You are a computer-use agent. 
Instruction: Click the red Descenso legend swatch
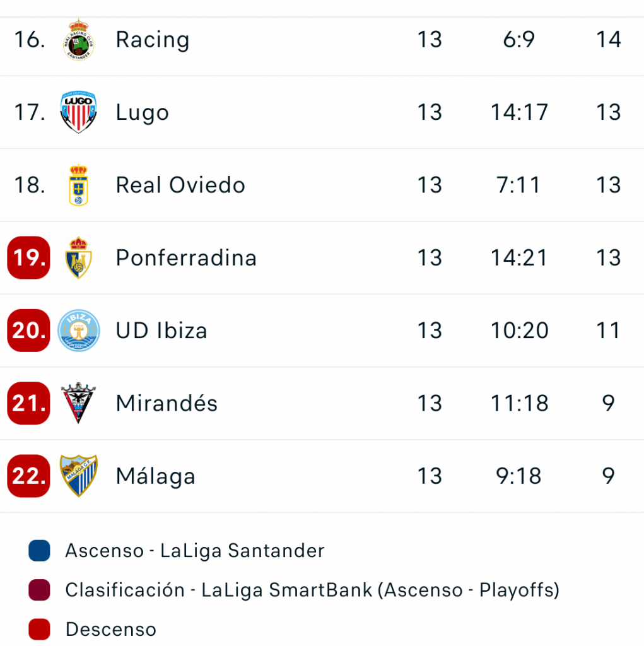pos(39,629)
